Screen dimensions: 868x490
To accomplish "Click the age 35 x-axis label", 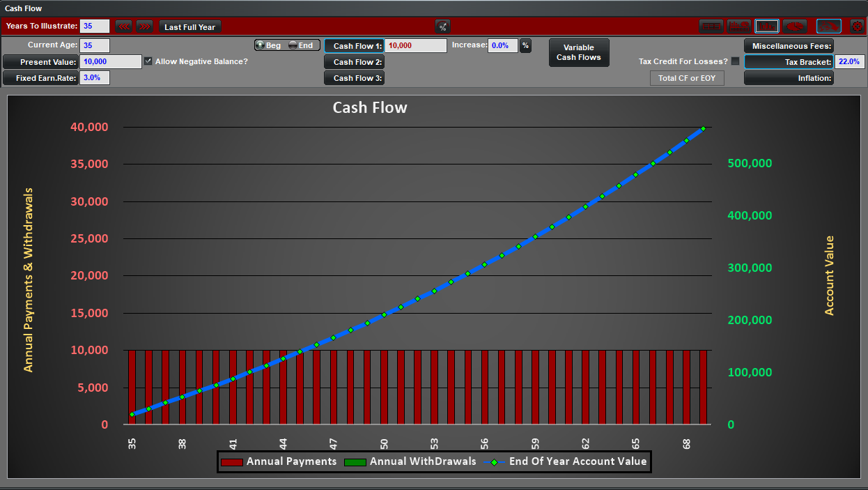I will 132,443.
